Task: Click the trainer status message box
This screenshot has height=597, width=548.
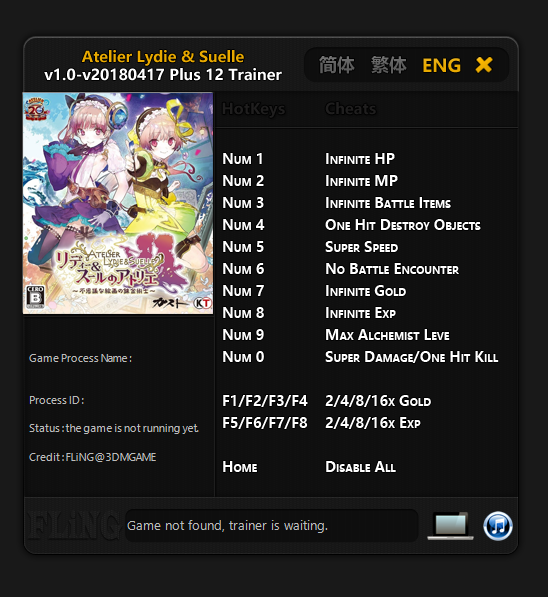Action: [x=272, y=526]
